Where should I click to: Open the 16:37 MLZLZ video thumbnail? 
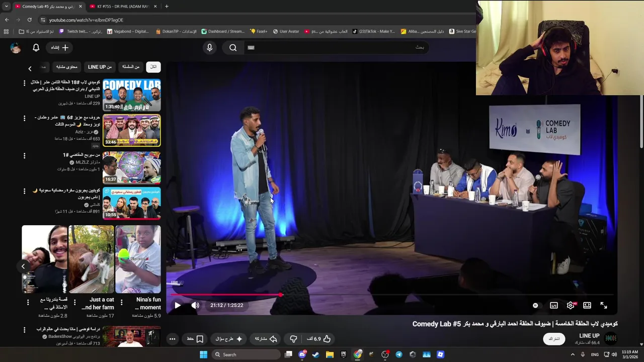[x=132, y=167]
